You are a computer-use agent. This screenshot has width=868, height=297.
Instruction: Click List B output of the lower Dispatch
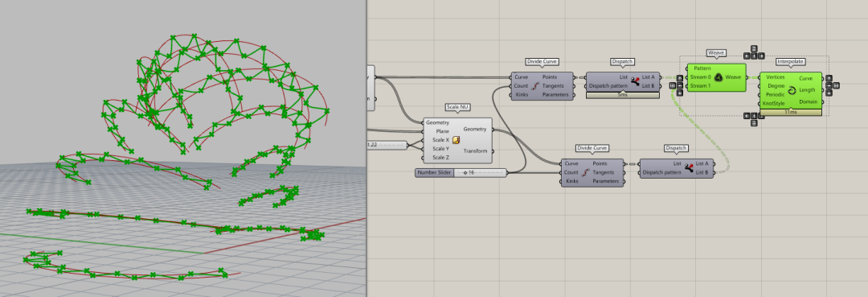pos(702,172)
